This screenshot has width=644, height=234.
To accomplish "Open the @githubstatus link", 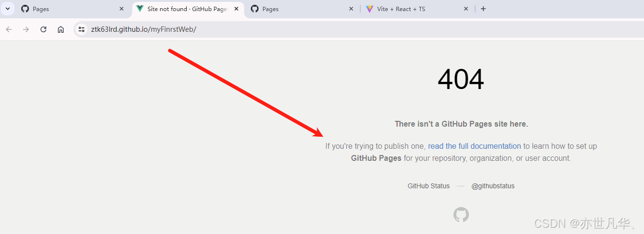I will point(493,186).
